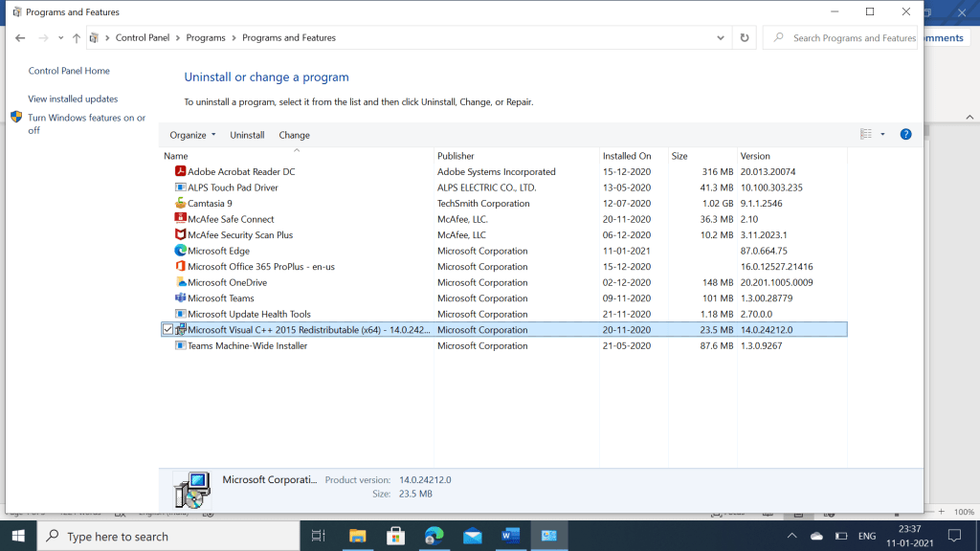980x551 pixels.
Task: Open Mail from the taskbar
Action: [473, 536]
